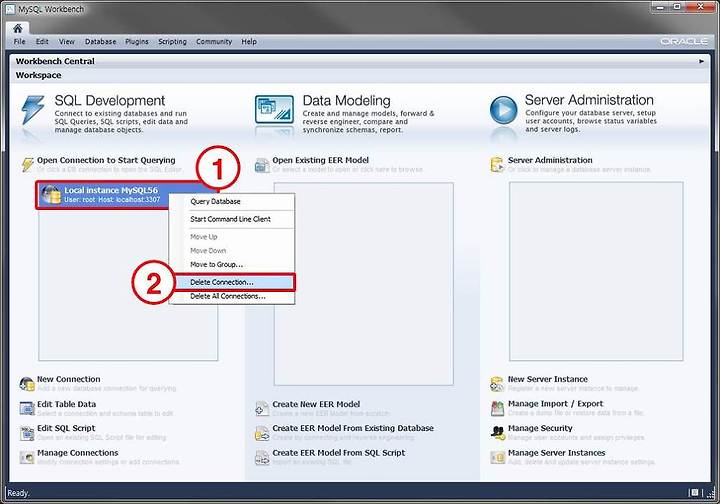The image size is (720, 504).
Task: Open the Home tab icon
Action: tap(17, 28)
